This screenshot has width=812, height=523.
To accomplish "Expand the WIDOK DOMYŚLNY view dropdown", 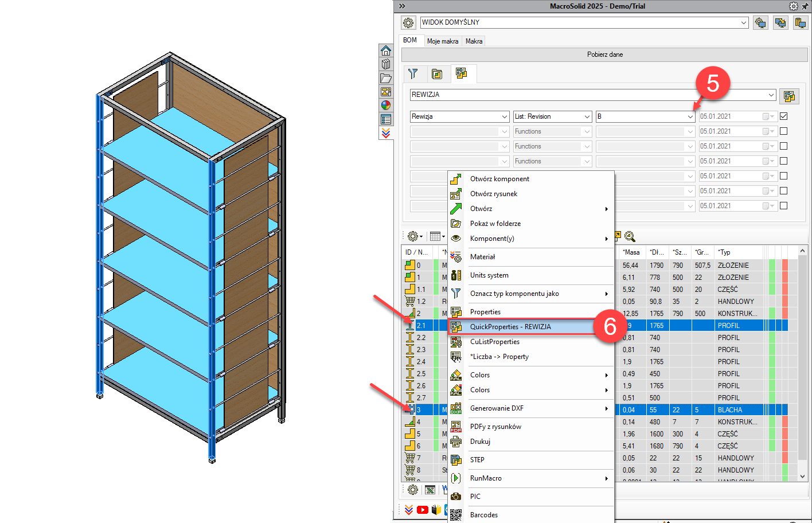I will pyautogui.click(x=744, y=22).
